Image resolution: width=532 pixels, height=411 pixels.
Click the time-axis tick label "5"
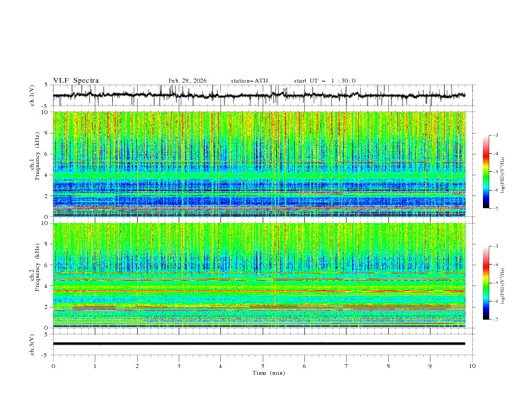tap(263, 366)
